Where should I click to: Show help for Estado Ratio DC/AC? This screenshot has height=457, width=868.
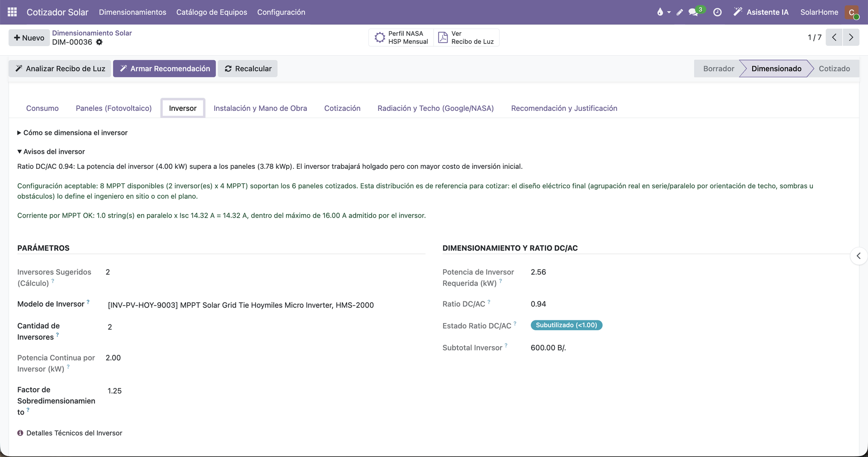coord(515,324)
